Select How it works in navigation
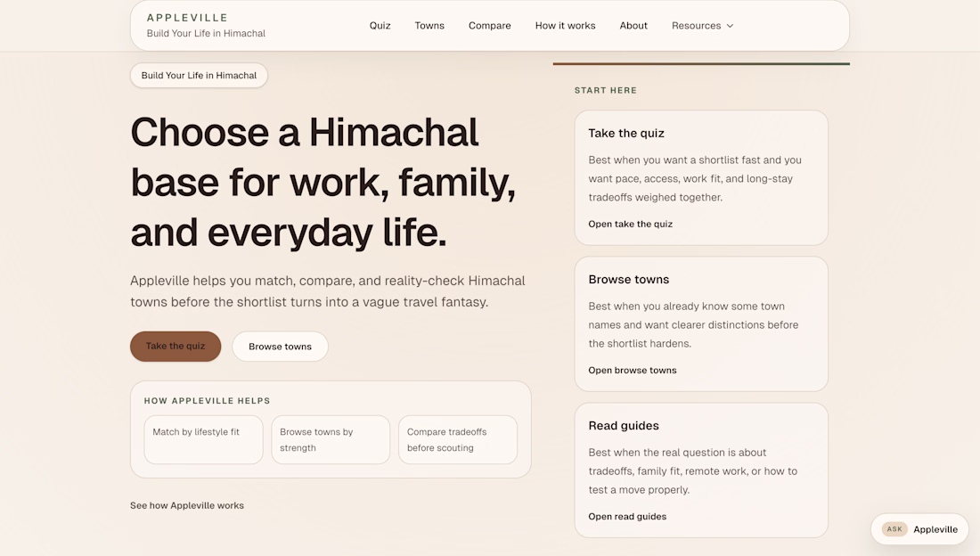 point(565,26)
